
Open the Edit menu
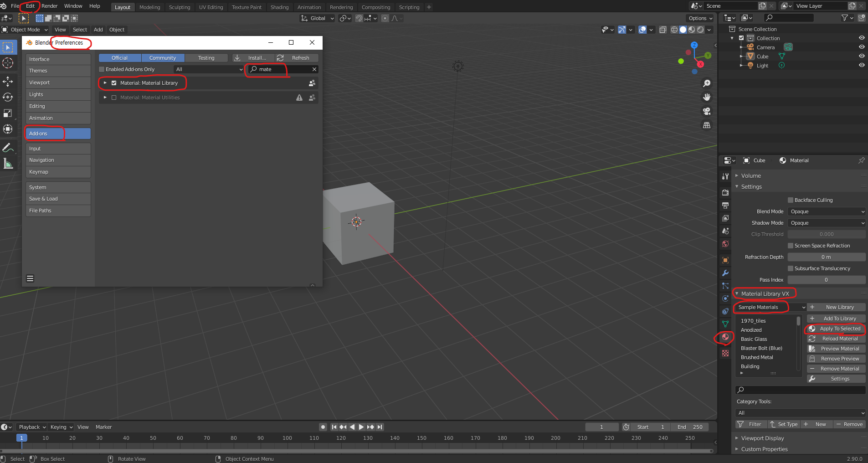[31, 6]
